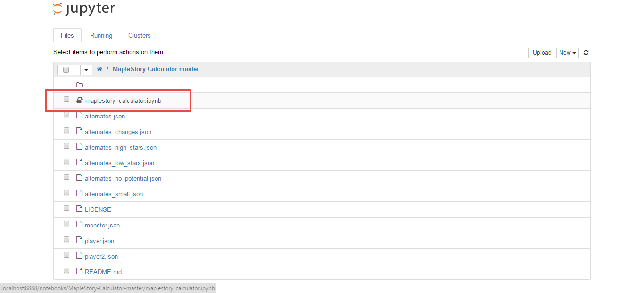
Task: Check the box for alternates_small.json
Action: [x=66, y=193]
